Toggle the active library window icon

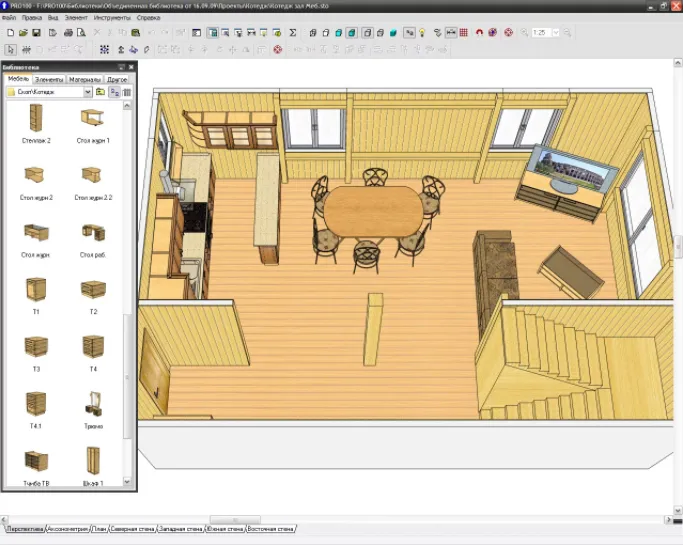pyautogui.click(x=213, y=33)
